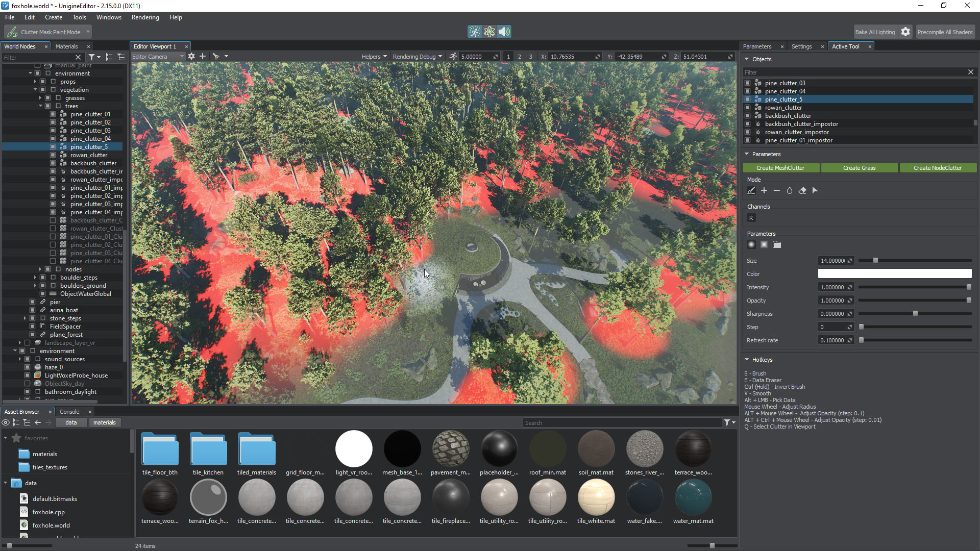Open the Rendering Debug dropdown
980x551 pixels.
point(417,57)
